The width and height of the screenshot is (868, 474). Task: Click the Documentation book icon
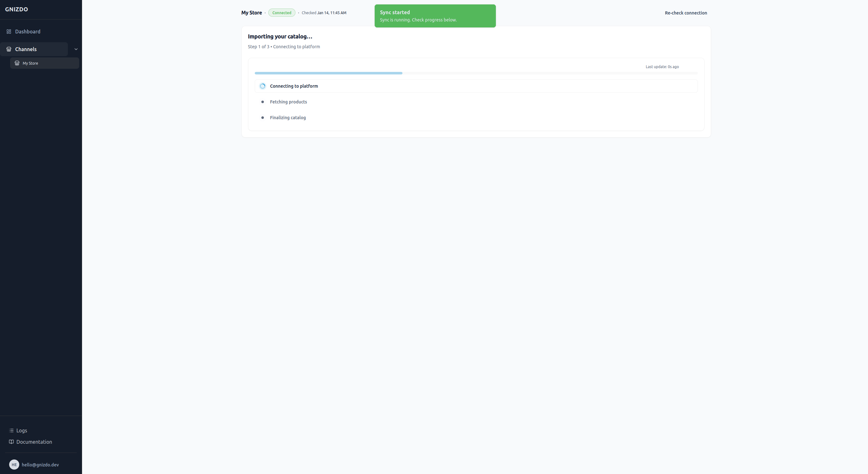[x=11, y=442]
